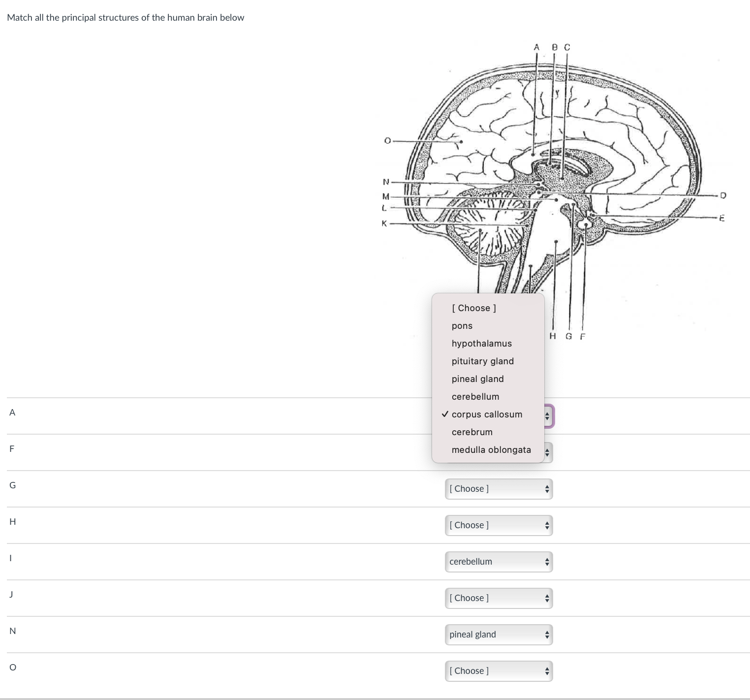
Task: Pick pineal gland in the open dropdown
Action: point(477,379)
